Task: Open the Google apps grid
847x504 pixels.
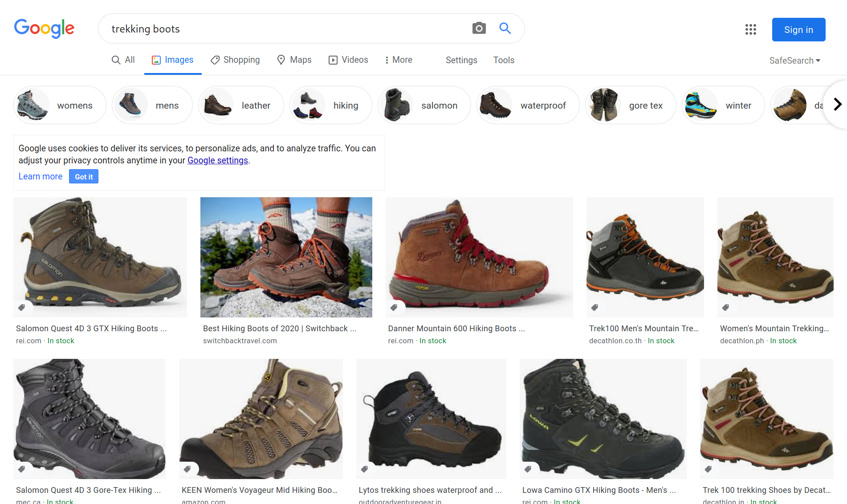Action: (751, 29)
